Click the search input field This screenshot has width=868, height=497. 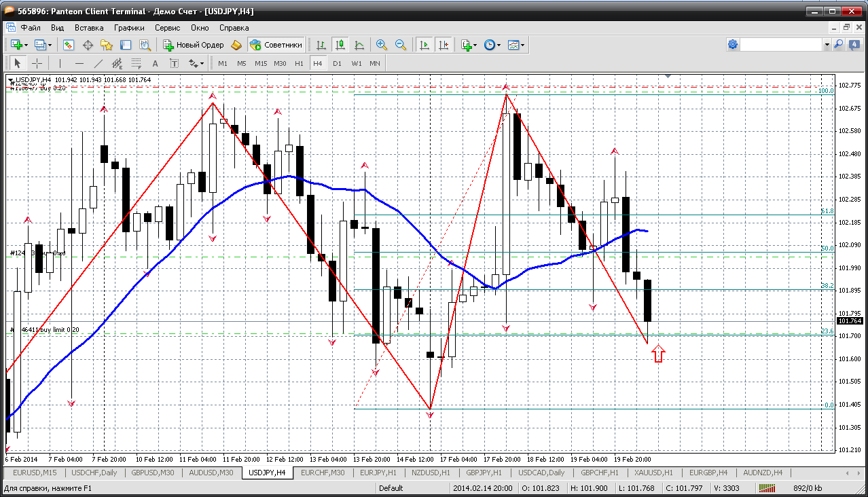coord(782,45)
